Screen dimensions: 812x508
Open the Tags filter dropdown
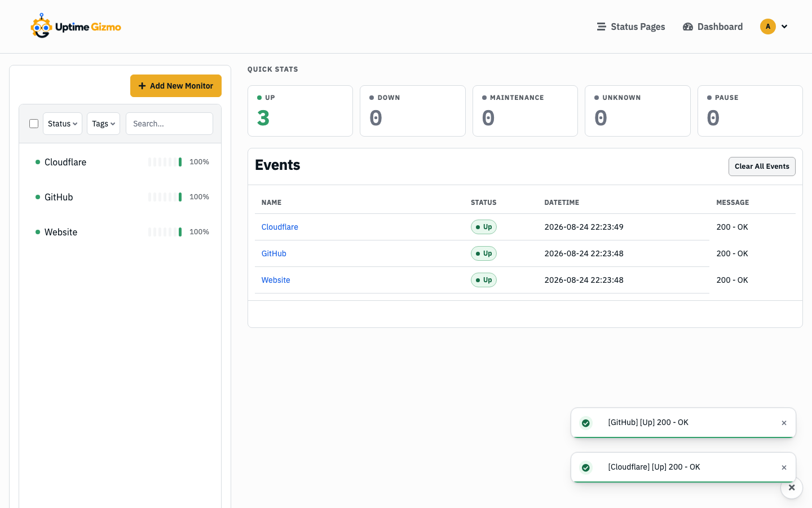(x=103, y=124)
